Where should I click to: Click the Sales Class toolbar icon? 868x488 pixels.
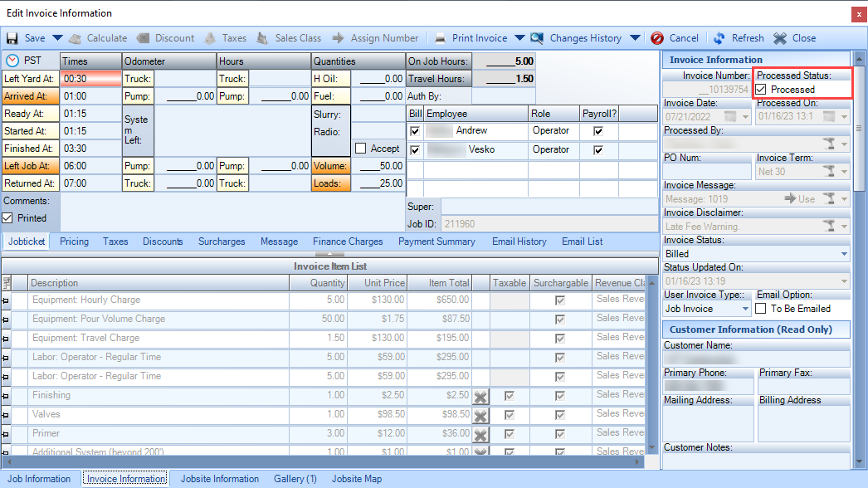coord(263,38)
